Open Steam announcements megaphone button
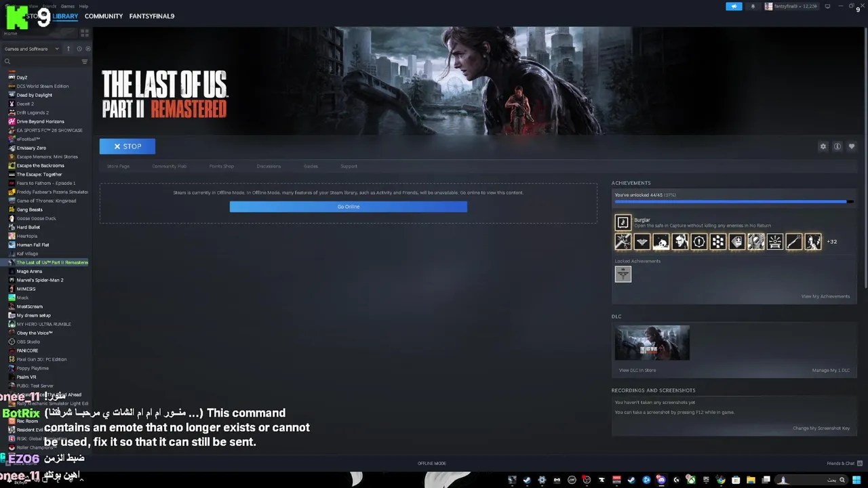868x488 pixels. [x=734, y=6]
